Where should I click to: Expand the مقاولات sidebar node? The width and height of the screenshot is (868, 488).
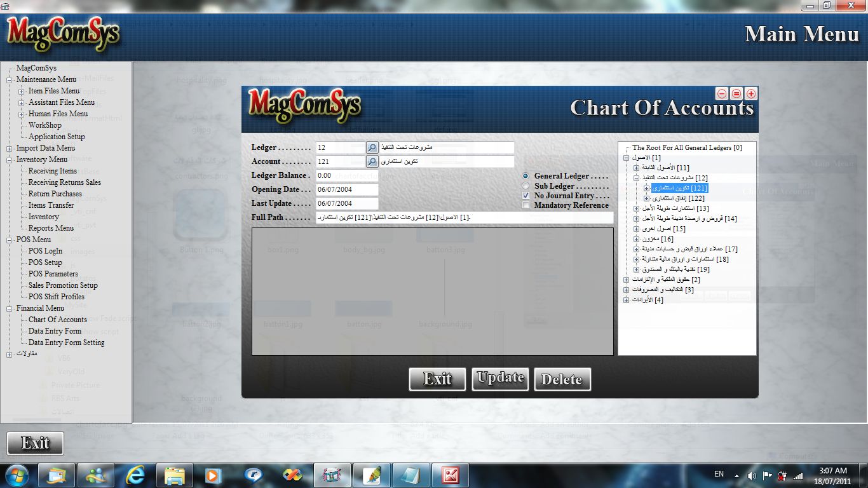click(x=10, y=354)
